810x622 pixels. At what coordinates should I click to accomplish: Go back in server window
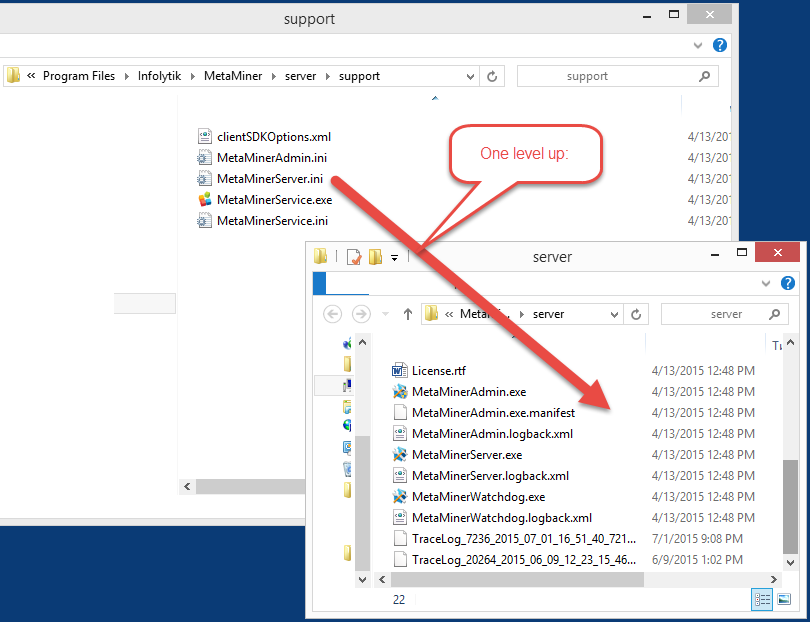tap(332, 314)
